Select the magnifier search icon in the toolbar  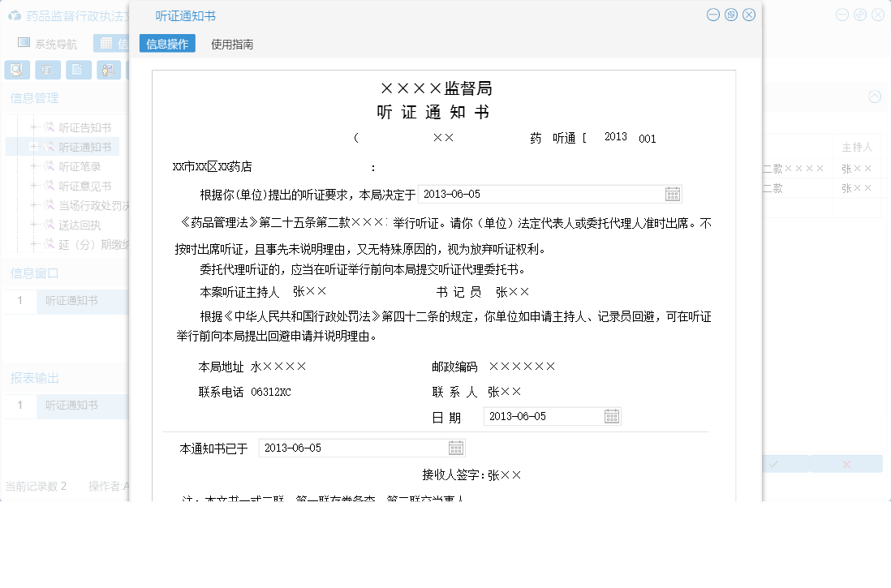[x=16, y=69]
